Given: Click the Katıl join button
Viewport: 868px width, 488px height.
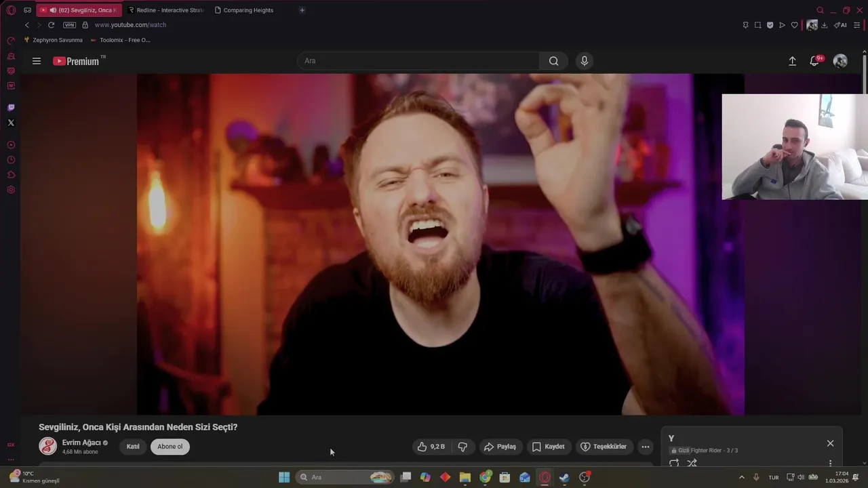Looking at the screenshot, I should [x=133, y=447].
